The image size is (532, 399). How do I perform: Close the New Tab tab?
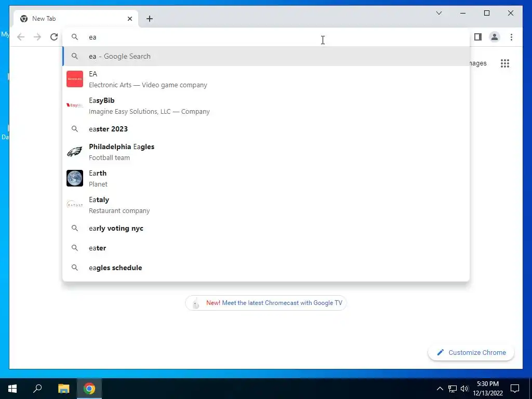[129, 19]
